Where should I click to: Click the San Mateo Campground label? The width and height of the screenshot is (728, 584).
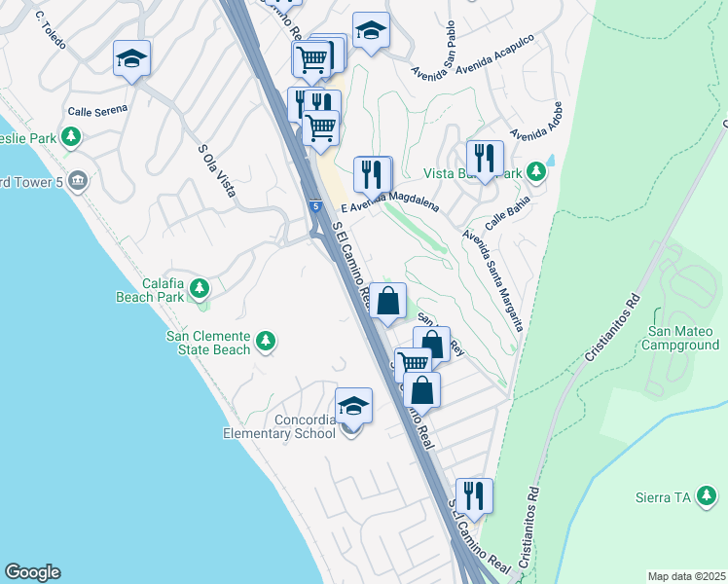click(680, 338)
